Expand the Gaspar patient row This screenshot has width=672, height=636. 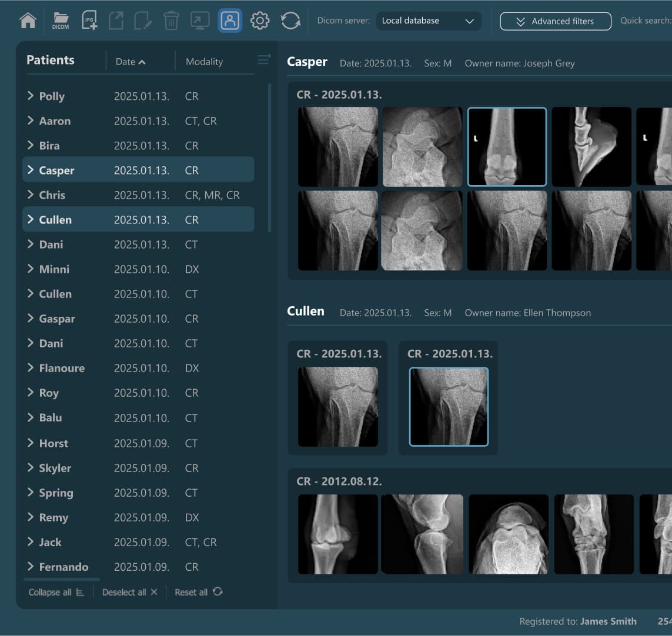coord(31,318)
